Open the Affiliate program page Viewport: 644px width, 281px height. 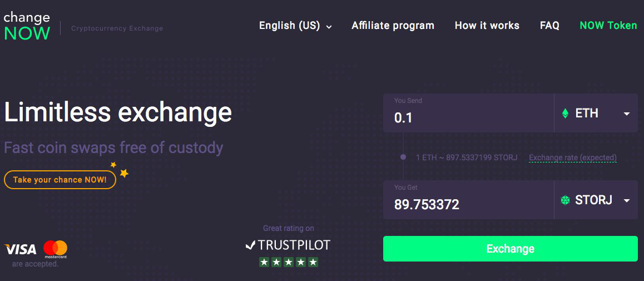393,26
